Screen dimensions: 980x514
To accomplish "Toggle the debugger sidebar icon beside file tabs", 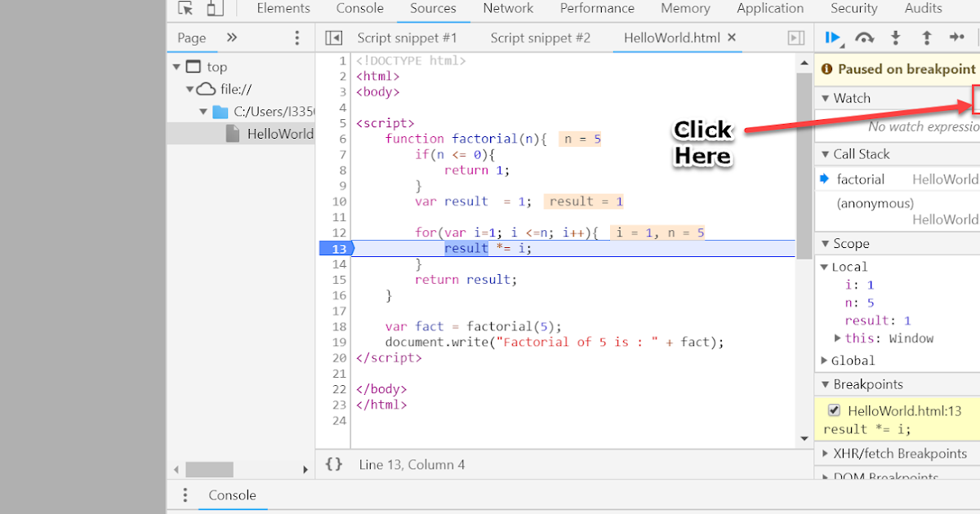I will point(796,38).
